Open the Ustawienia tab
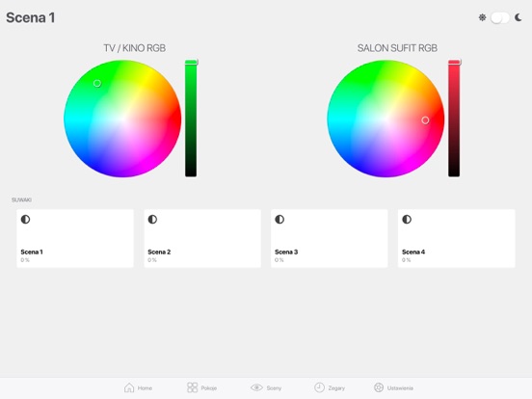Screen dimensions: 532x399 click(393, 387)
